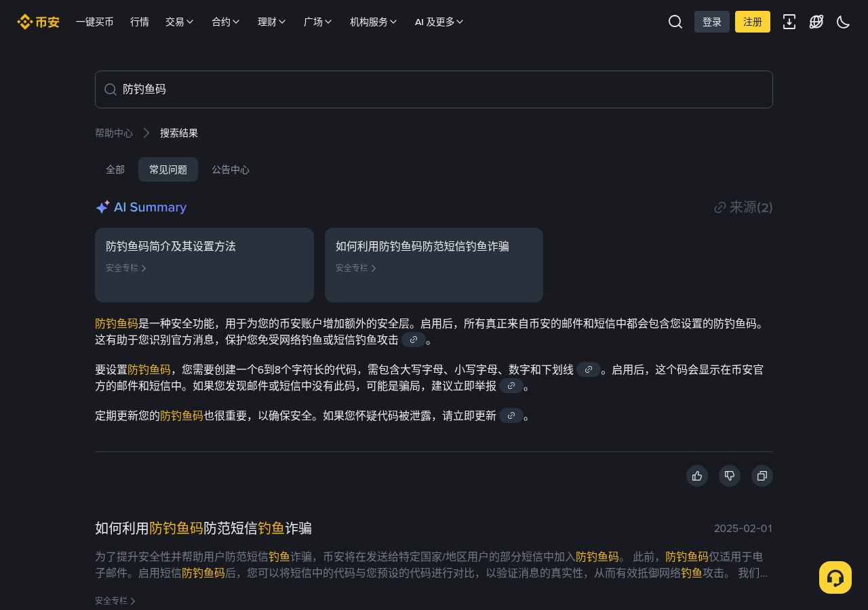868x610 pixels.
Task: Click the 2025-02-01 result date
Action: point(743,529)
